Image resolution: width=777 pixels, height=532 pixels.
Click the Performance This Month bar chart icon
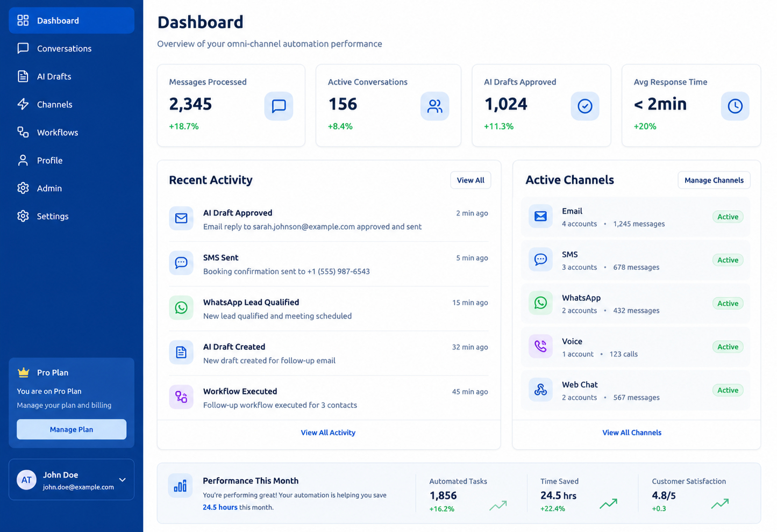point(180,486)
